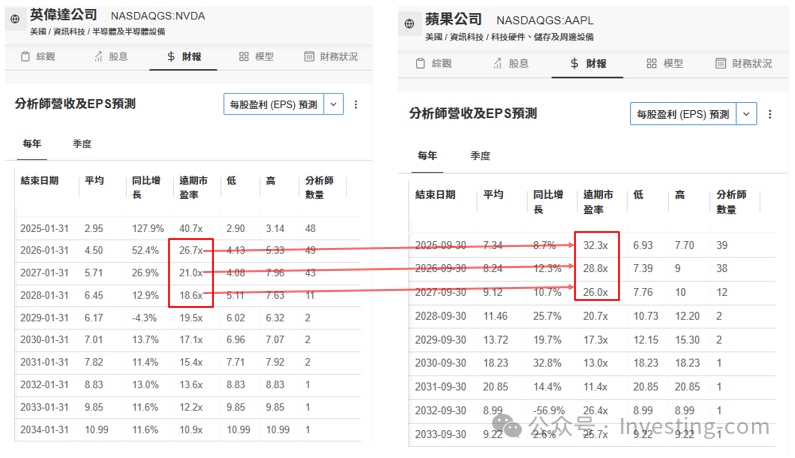Viewport: 795px width, 458px height.
Task: Click clipboard icon on NVDA 綜觀 tab
Action: 25,56
